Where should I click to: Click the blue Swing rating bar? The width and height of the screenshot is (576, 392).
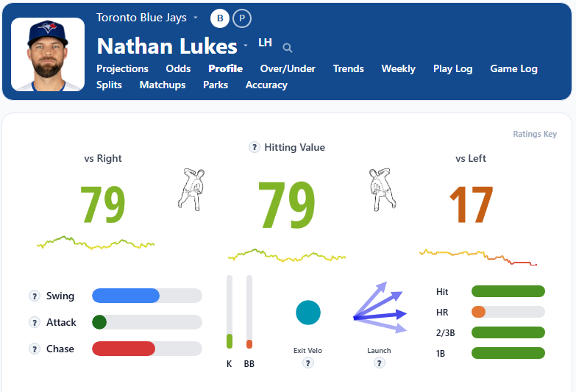pyautogui.click(x=147, y=296)
